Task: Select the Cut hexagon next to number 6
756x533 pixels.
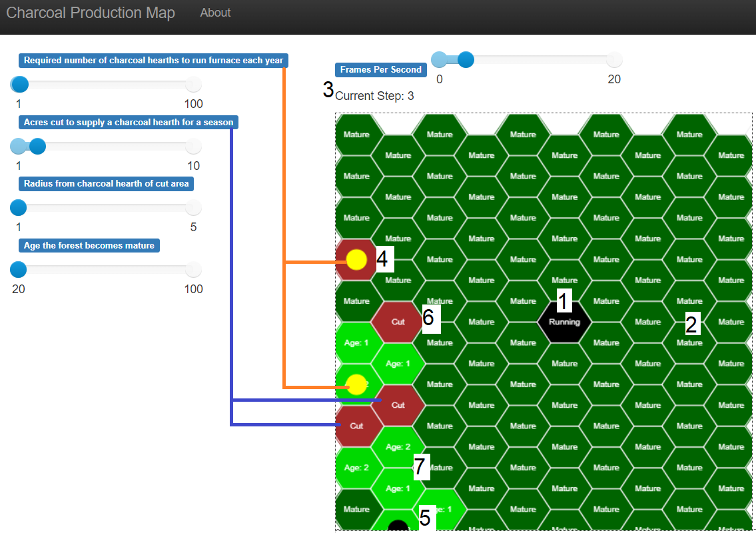Action: 398,322
